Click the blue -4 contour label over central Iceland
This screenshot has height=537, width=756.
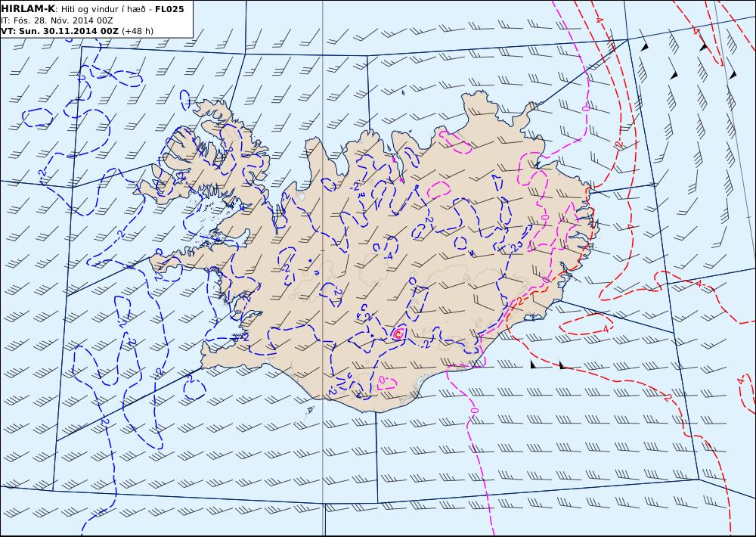coord(389,256)
